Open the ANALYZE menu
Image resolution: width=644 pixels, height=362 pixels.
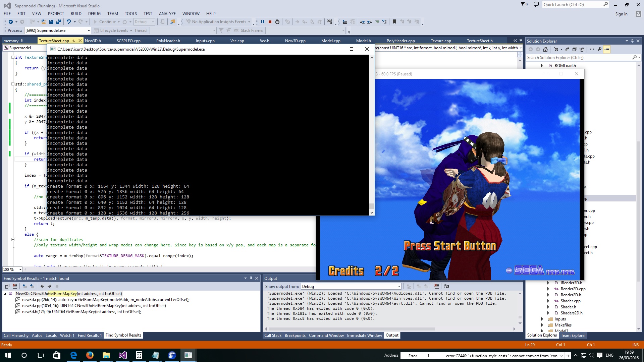click(167, 14)
